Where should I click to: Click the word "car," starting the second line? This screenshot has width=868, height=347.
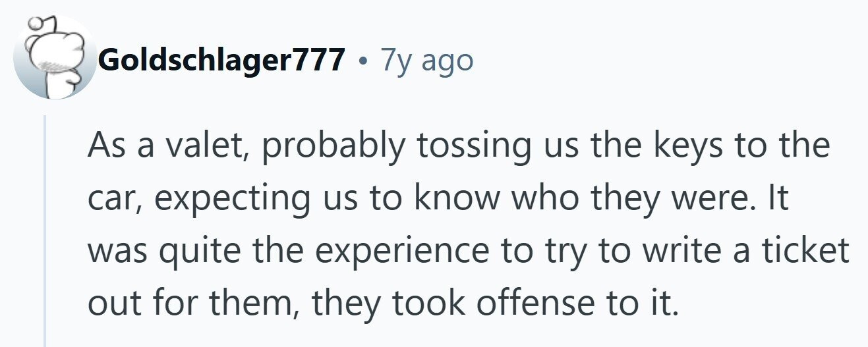pos(113,199)
